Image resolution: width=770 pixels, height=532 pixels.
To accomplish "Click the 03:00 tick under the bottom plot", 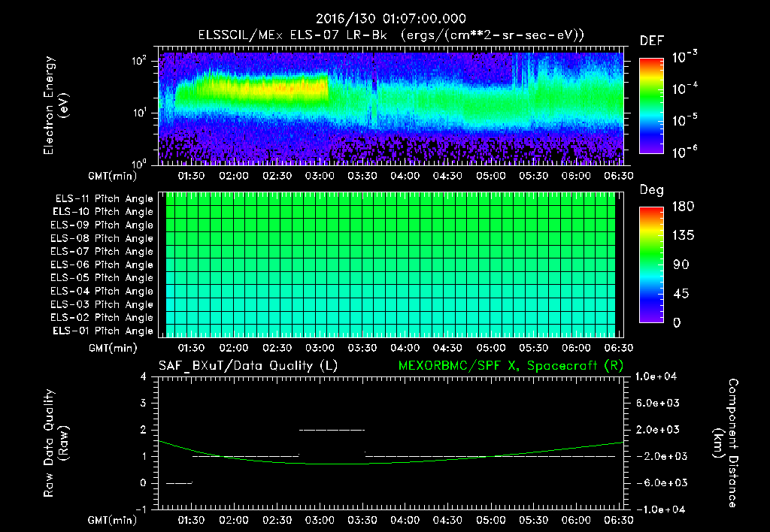I will (x=320, y=520).
